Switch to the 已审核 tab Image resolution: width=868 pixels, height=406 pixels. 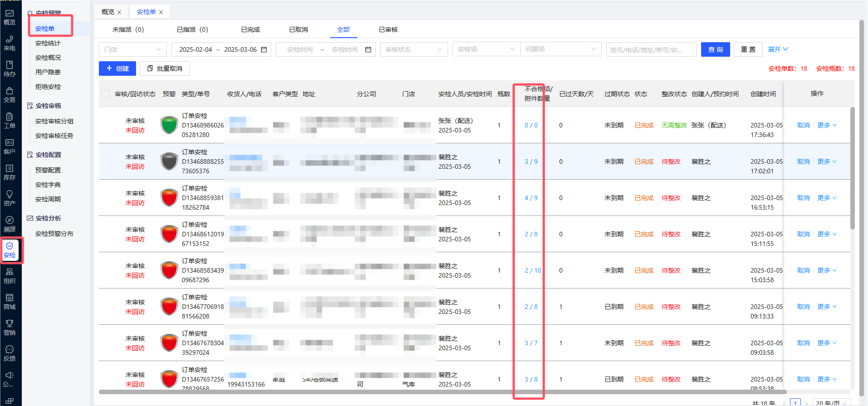click(x=388, y=29)
